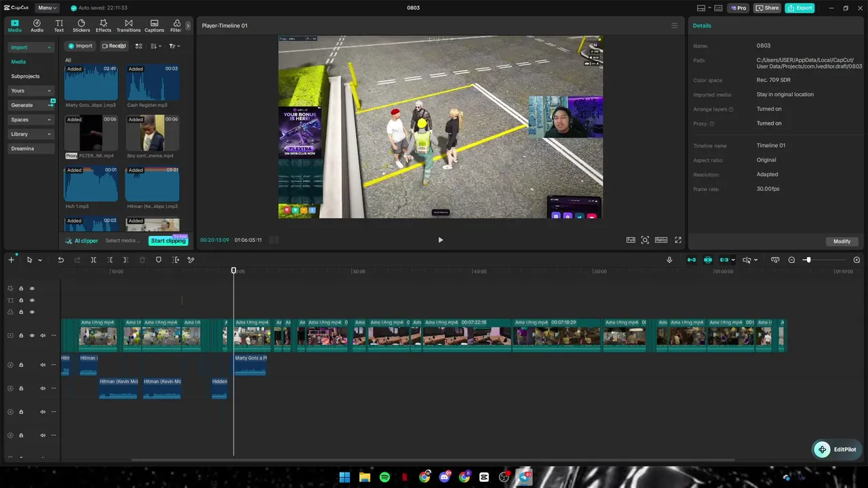
Task: Toggle Full preview quality button
Action: coord(631,240)
